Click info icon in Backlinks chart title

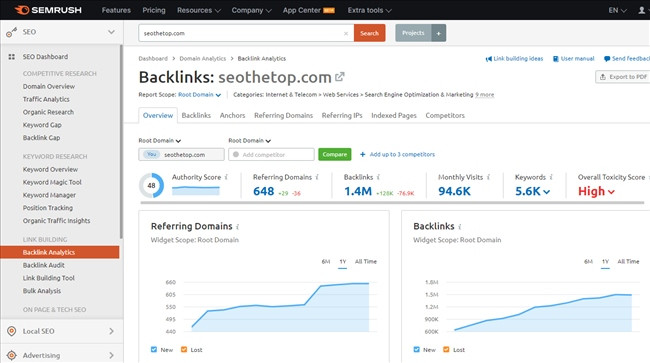pos(460,227)
